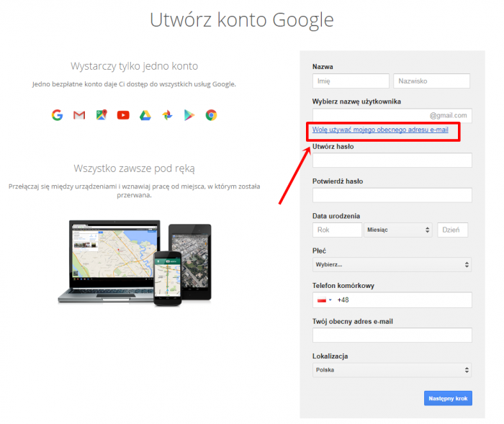Image resolution: width=504 pixels, height=424 pixels.
Task: Click the Dzień birth day field
Action: (453, 230)
